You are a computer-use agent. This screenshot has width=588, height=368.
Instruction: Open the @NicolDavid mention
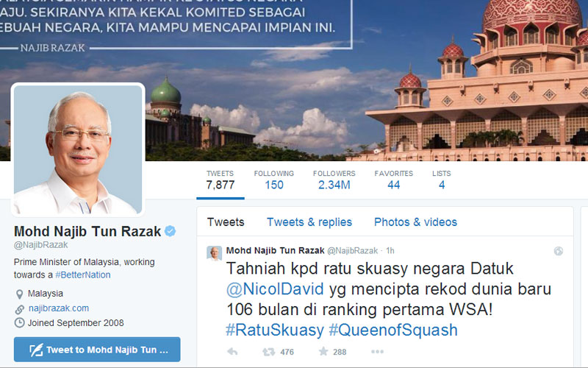click(275, 289)
